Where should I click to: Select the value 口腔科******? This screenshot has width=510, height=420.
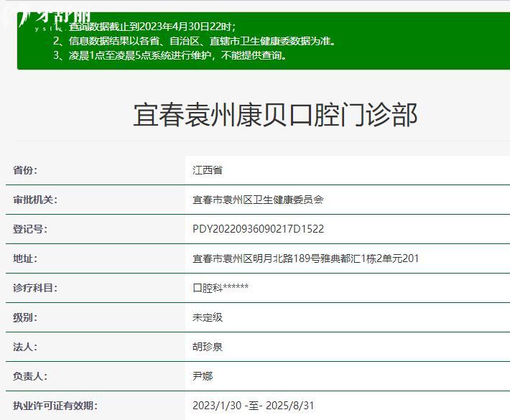click(221, 288)
